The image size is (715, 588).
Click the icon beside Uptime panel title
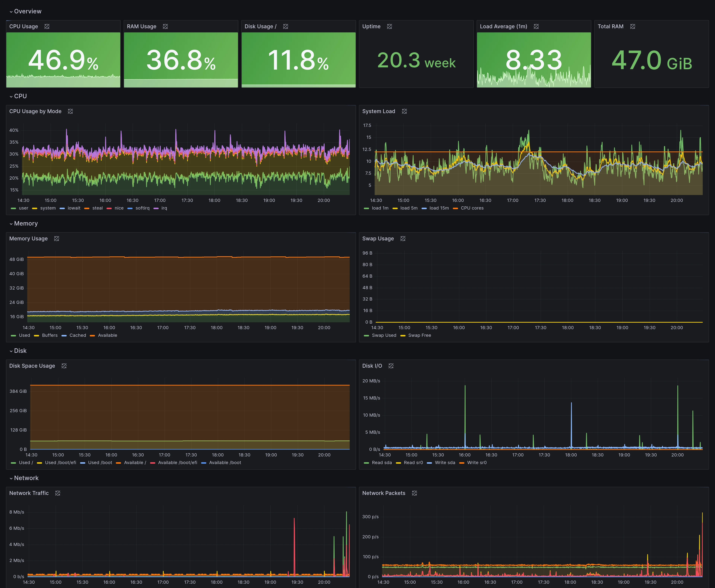click(390, 26)
